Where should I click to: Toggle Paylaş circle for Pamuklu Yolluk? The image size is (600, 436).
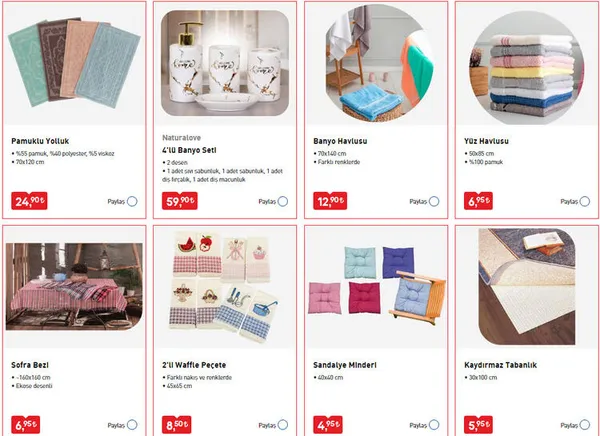pos(132,201)
